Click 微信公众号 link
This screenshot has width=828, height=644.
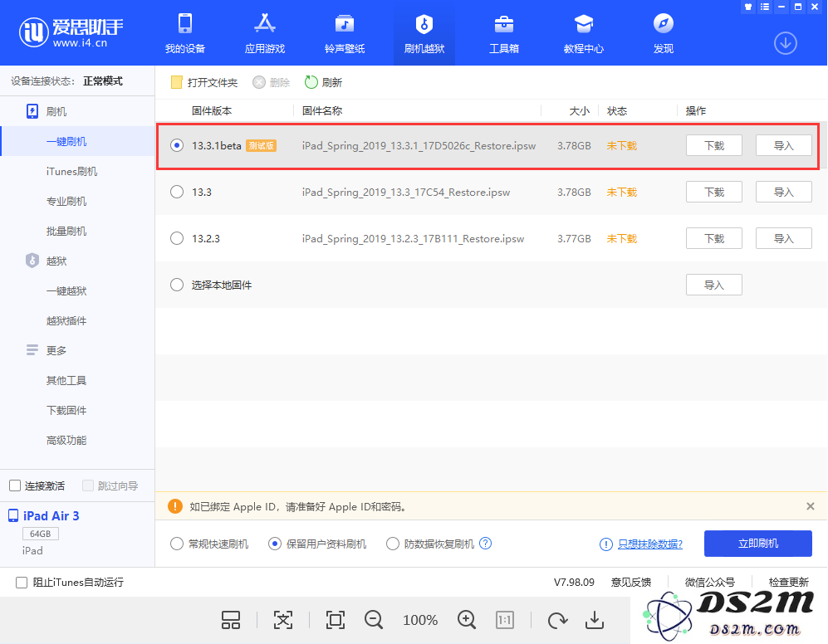710,583
